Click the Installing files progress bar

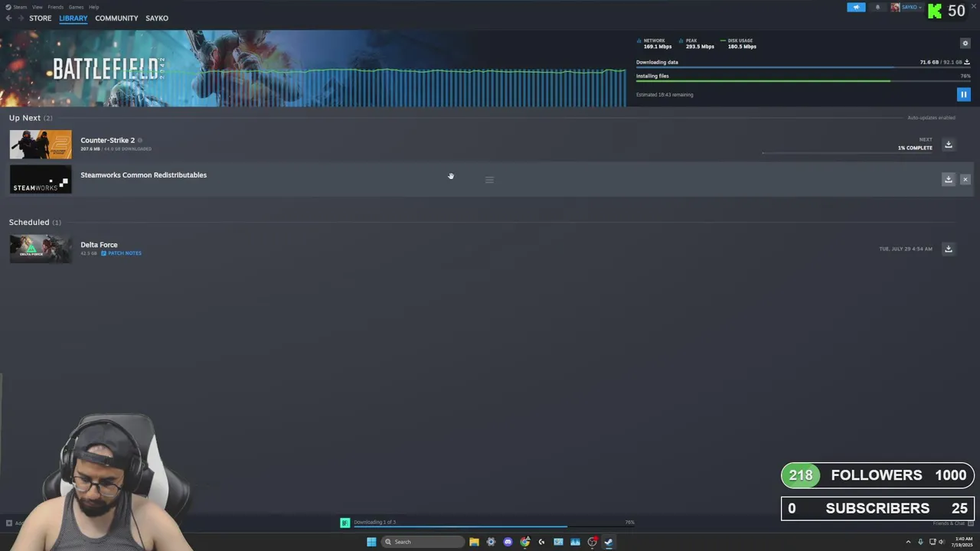click(803, 81)
